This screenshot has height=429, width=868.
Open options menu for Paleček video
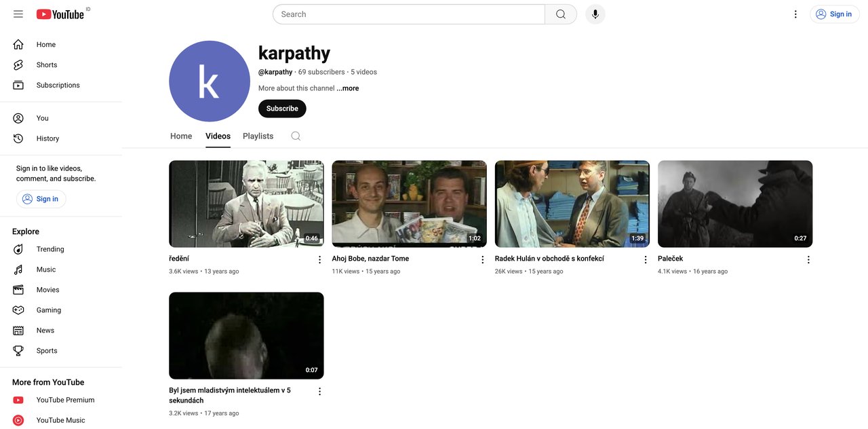point(808,260)
